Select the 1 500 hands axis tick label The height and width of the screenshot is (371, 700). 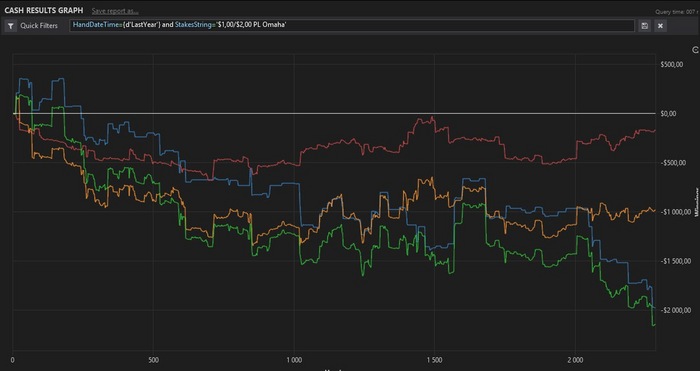click(x=434, y=360)
